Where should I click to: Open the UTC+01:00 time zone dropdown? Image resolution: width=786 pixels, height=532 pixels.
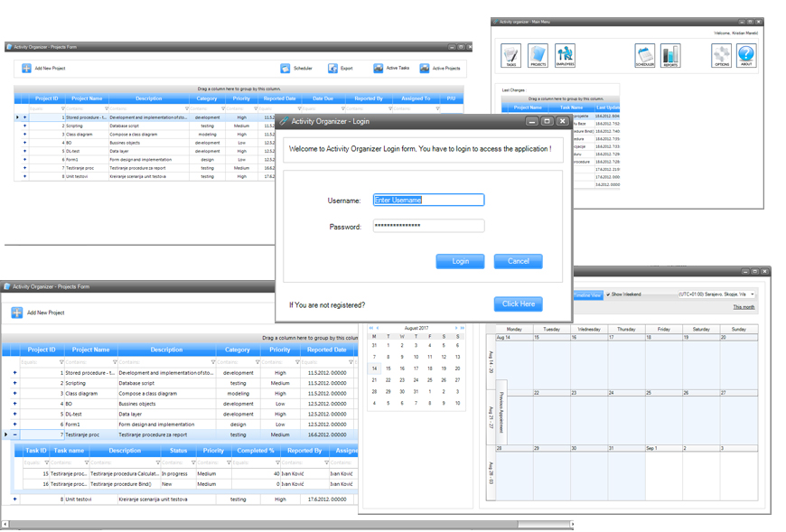[x=752, y=294]
